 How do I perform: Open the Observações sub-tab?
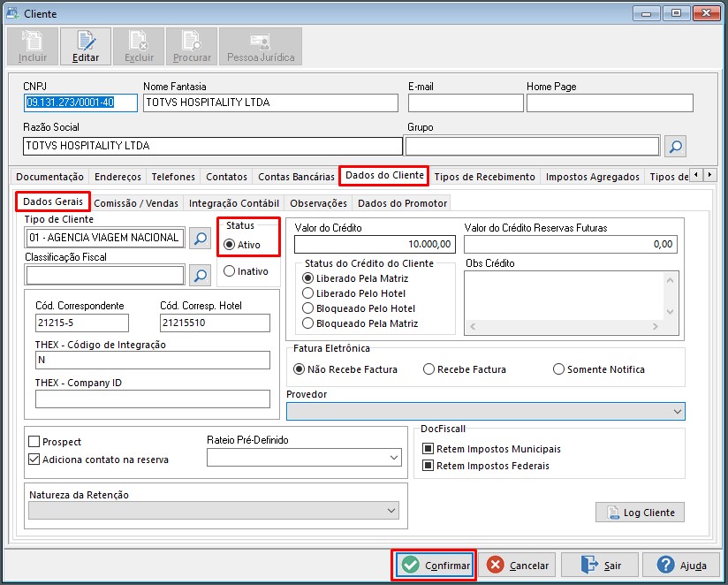(318, 203)
